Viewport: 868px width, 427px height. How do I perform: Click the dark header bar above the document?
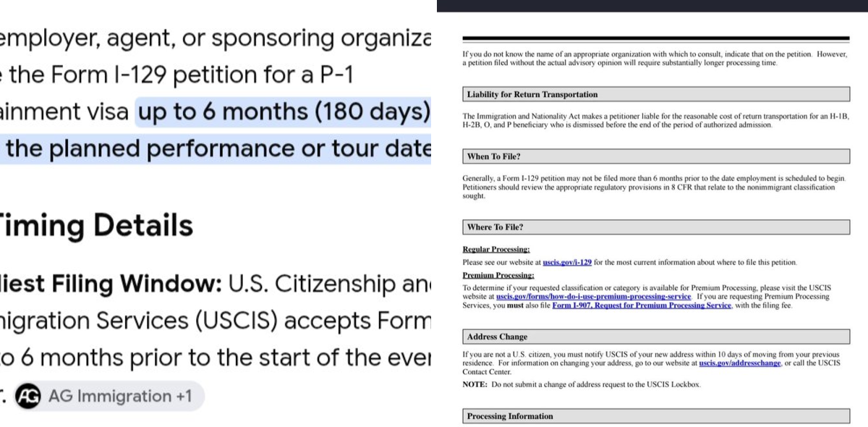pos(652,5)
